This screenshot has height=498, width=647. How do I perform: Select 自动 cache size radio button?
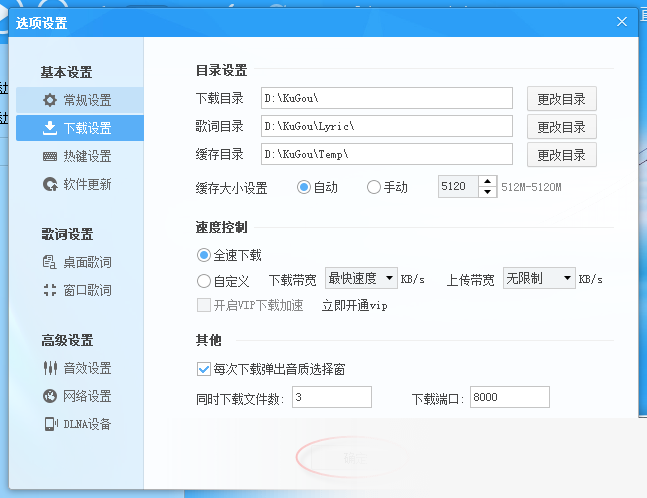click(304, 187)
